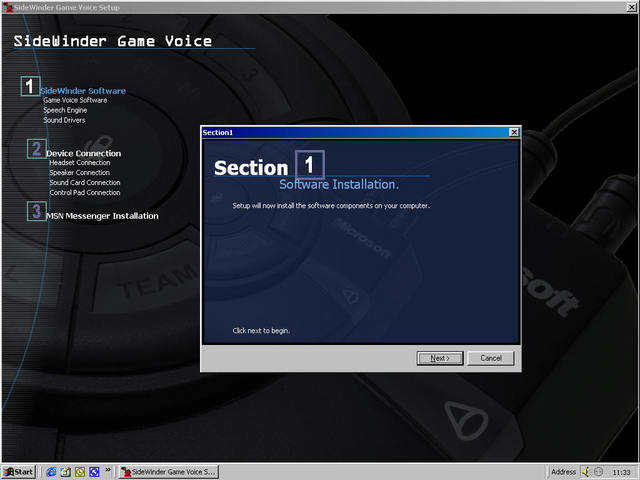Click the system clock showing 11:33
The image size is (640, 480).
[x=621, y=472]
